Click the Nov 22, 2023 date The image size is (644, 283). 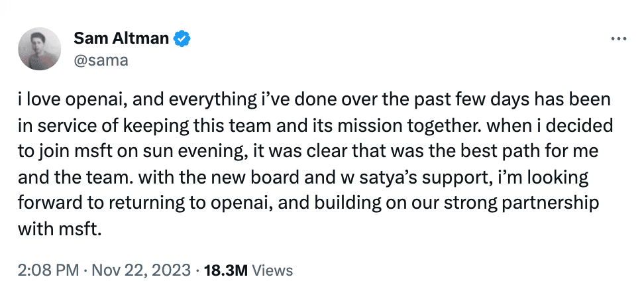tap(140, 270)
